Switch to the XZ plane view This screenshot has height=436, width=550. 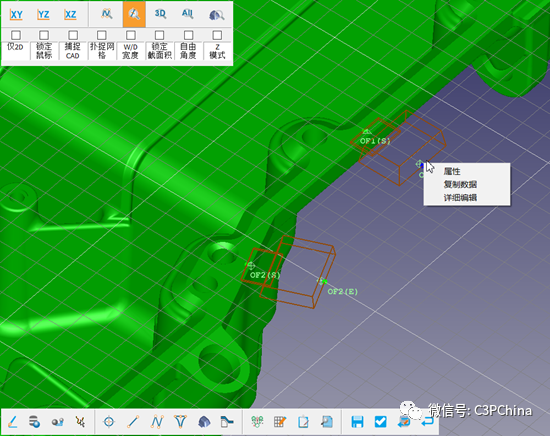point(71,14)
